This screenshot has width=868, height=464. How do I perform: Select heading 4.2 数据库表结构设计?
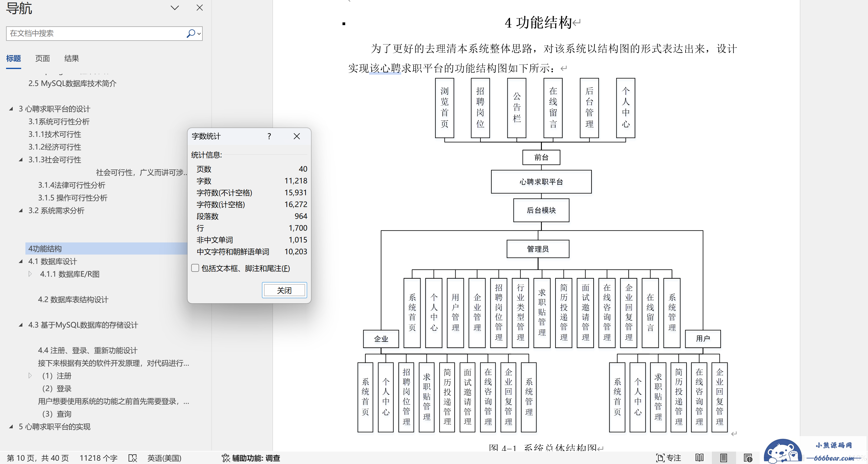click(x=73, y=299)
